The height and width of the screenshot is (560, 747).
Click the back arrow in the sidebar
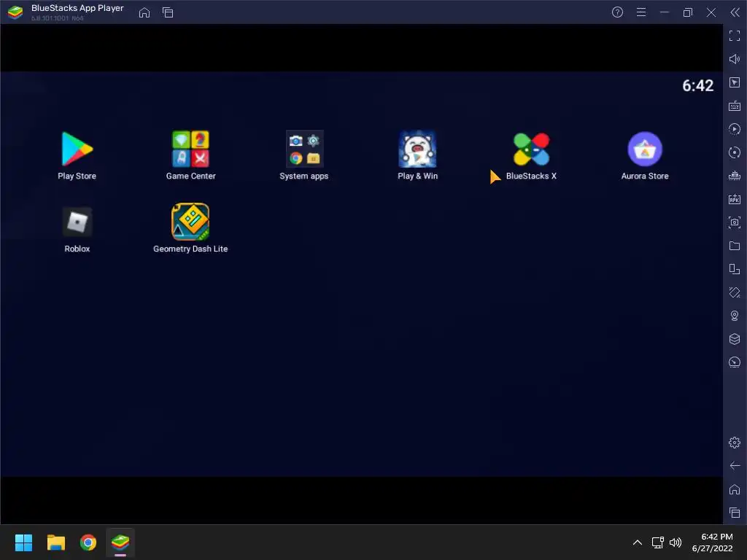click(734, 466)
